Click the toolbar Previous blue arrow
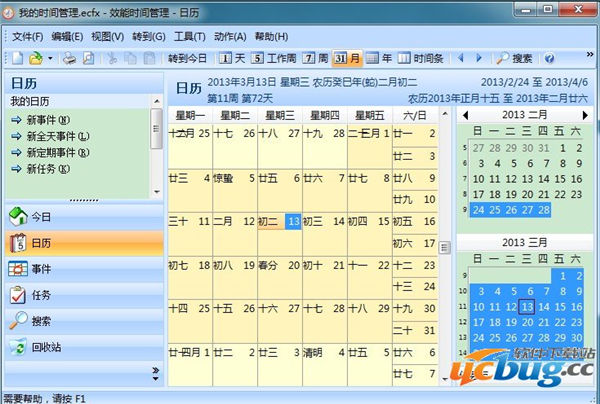The image size is (600, 404). tap(461, 58)
